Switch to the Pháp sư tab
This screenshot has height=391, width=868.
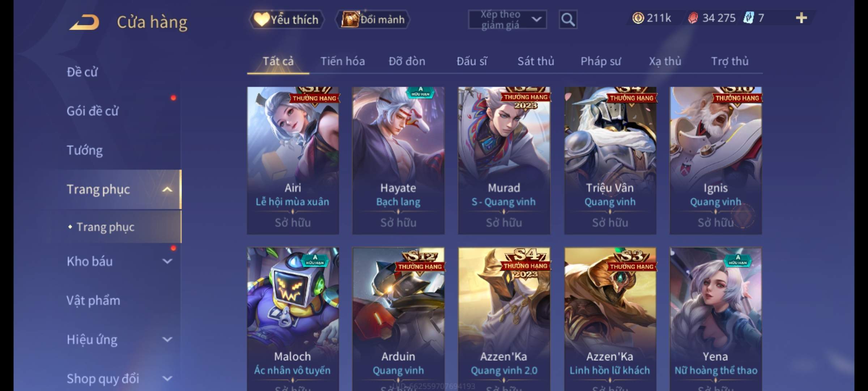point(601,61)
